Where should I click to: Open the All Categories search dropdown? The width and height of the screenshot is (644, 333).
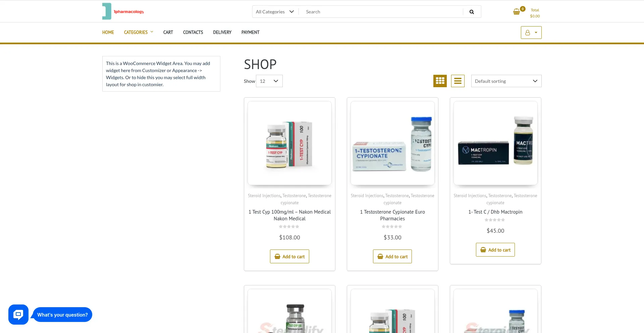[x=275, y=12]
